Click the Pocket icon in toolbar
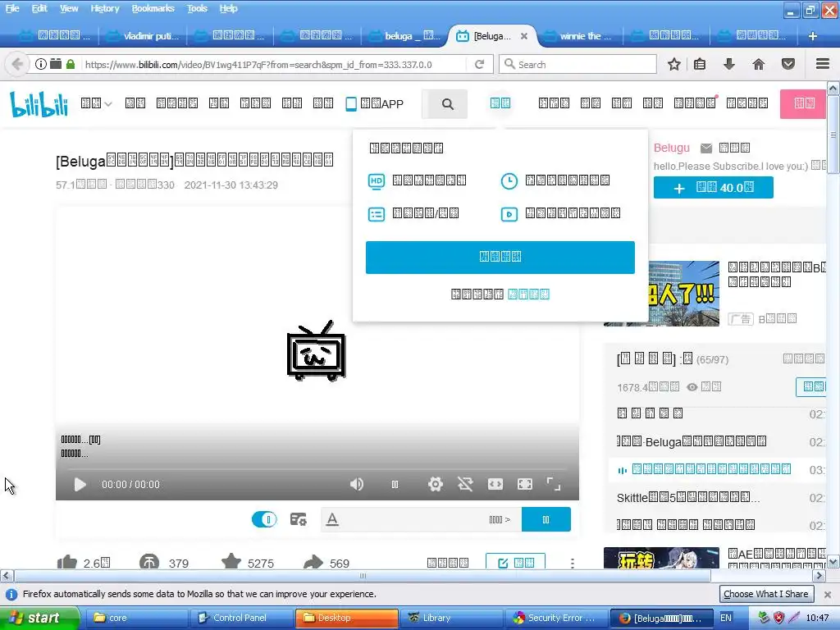The image size is (840, 630). pos(787,64)
